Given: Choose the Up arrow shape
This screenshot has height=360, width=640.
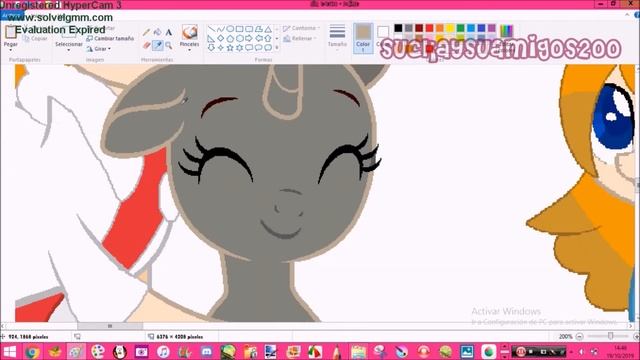Looking at the screenshot, I should point(268,38).
